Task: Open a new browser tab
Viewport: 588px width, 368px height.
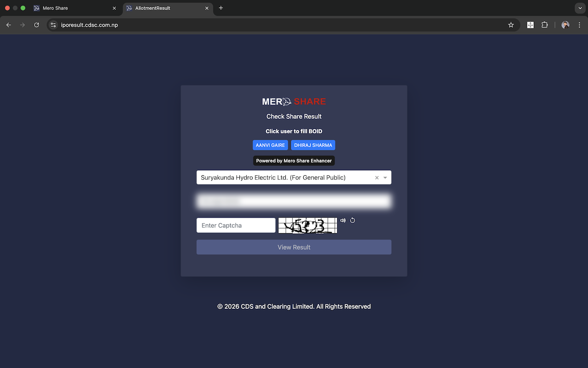Action: (x=221, y=8)
